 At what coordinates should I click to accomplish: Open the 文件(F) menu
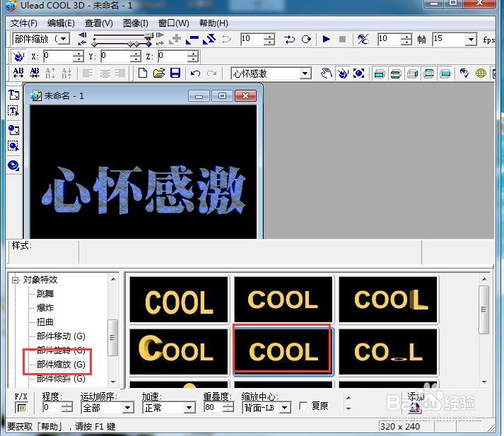(x=24, y=23)
